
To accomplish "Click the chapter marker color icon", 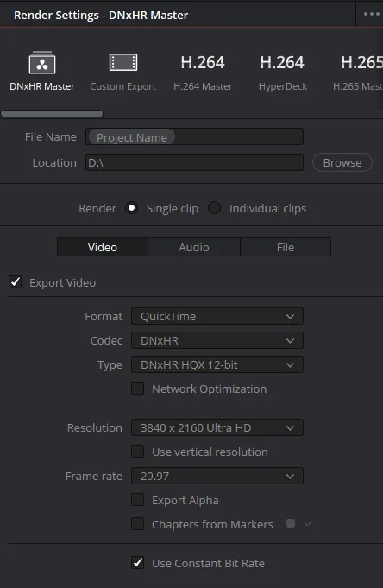I will click(x=291, y=524).
